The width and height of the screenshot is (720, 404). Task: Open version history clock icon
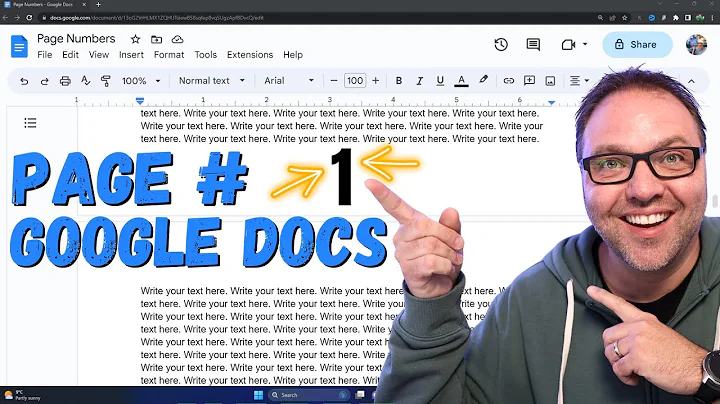(501, 45)
